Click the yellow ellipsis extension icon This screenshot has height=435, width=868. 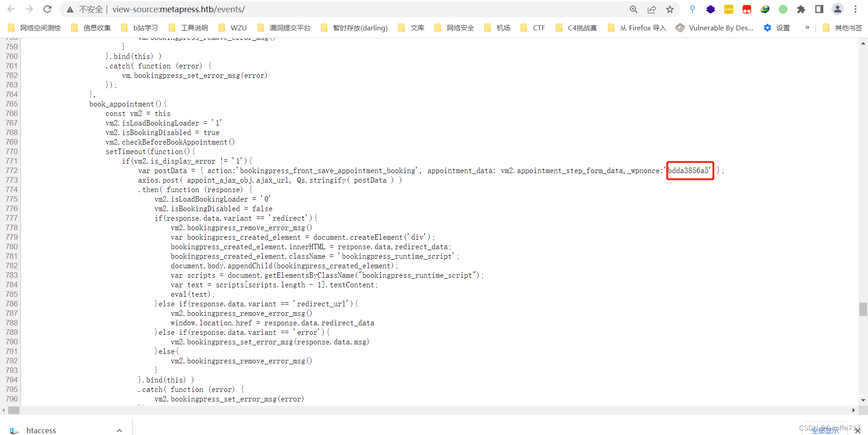pyautogui.click(x=729, y=9)
